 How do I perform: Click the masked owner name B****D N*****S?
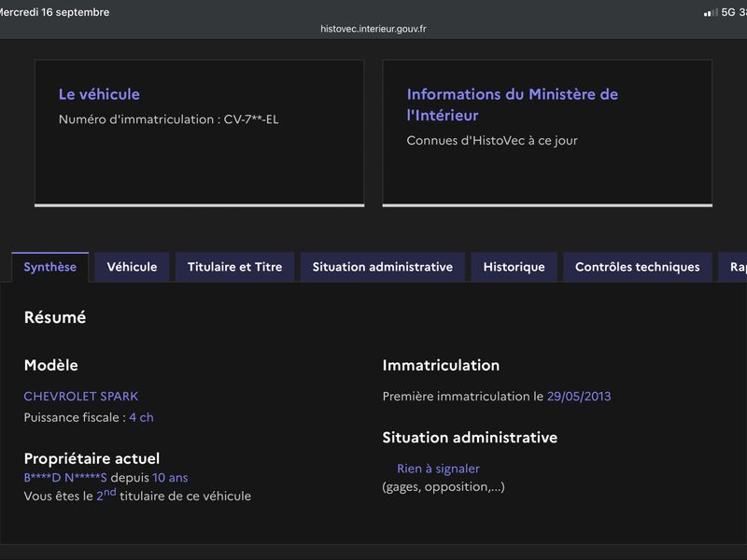coord(65,478)
